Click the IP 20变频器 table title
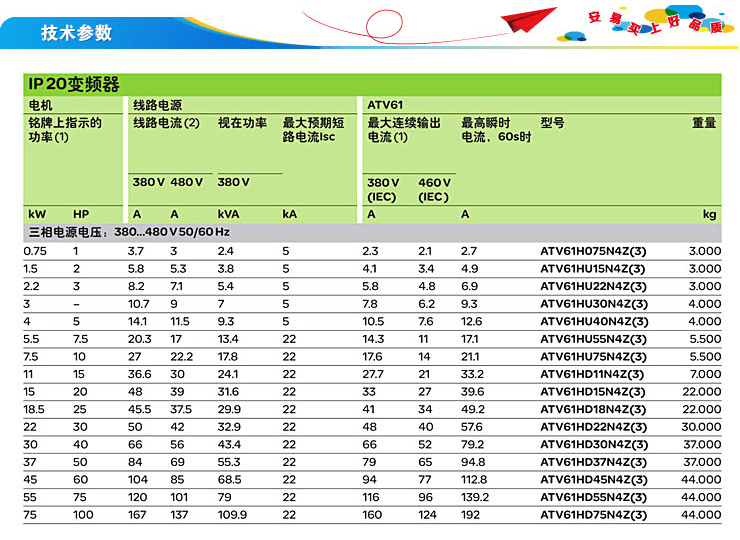Viewport: 740px width, 540px height. click(x=74, y=84)
